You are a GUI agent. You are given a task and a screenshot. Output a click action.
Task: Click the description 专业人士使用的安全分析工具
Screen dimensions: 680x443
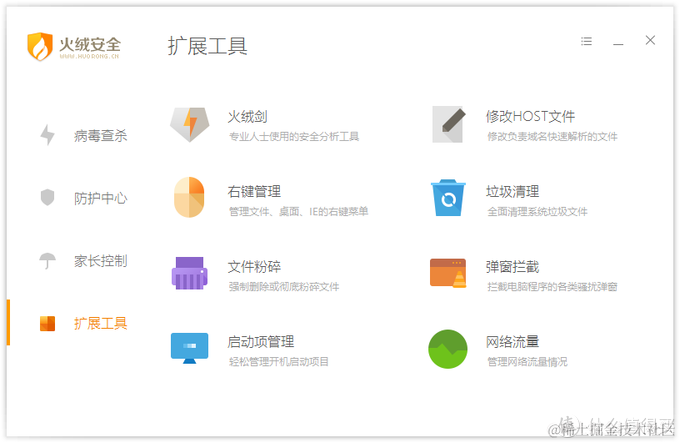pyautogui.click(x=294, y=137)
